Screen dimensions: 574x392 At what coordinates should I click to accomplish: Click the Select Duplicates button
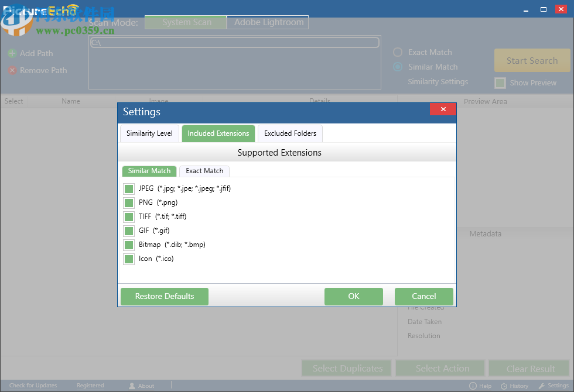click(x=347, y=368)
